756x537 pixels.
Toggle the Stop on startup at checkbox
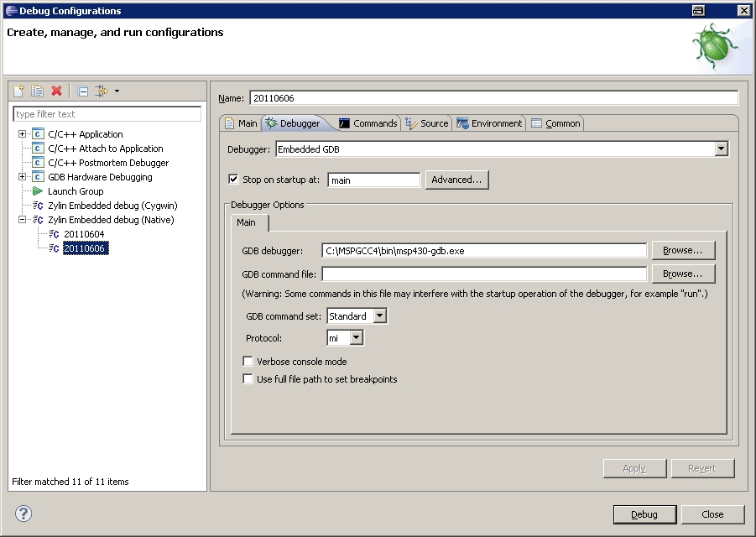click(234, 179)
